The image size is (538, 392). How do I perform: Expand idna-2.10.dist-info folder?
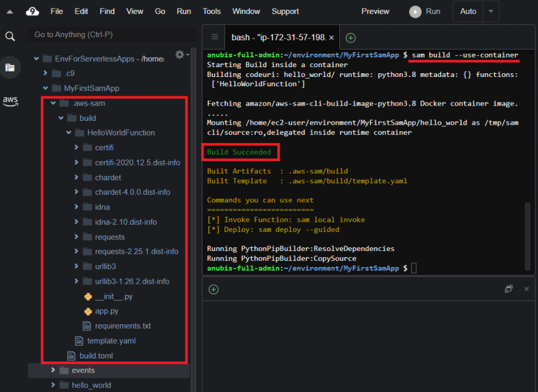click(76, 222)
